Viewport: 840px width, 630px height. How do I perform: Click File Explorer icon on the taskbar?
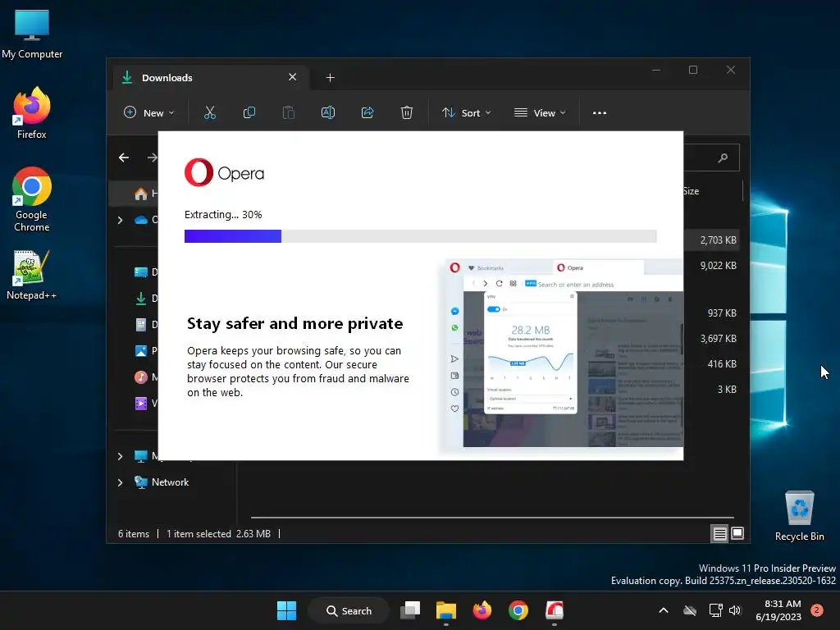point(445,610)
